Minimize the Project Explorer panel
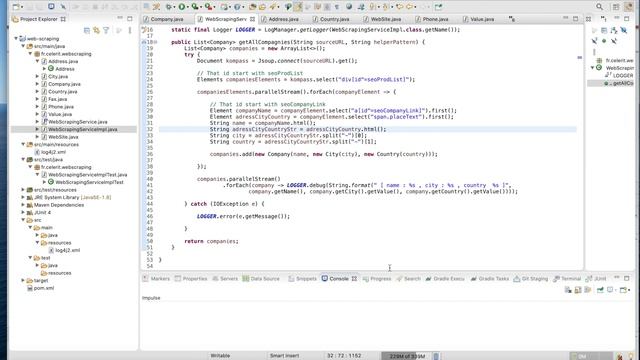Viewport: 640px width, 360px height. click(120, 18)
